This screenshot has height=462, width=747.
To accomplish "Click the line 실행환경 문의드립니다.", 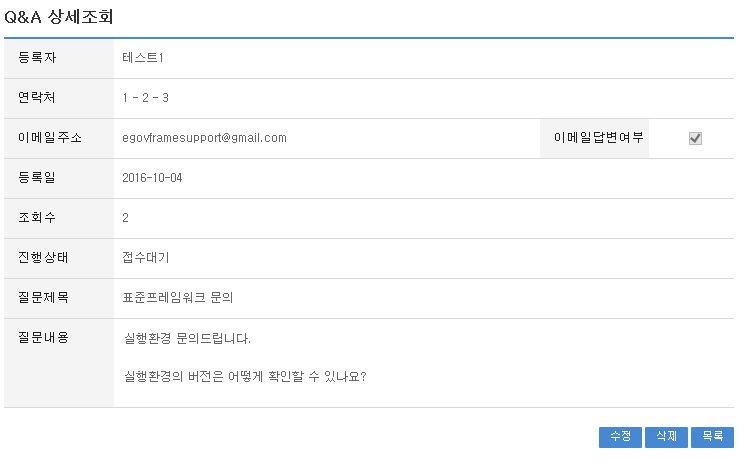I will tap(186, 338).
